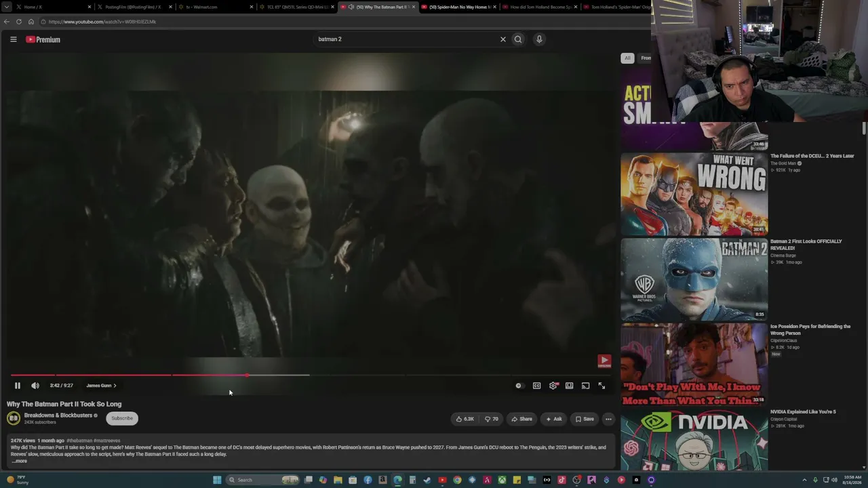Go to the browser home page
The height and width of the screenshot is (488, 868).
click(x=31, y=22)
